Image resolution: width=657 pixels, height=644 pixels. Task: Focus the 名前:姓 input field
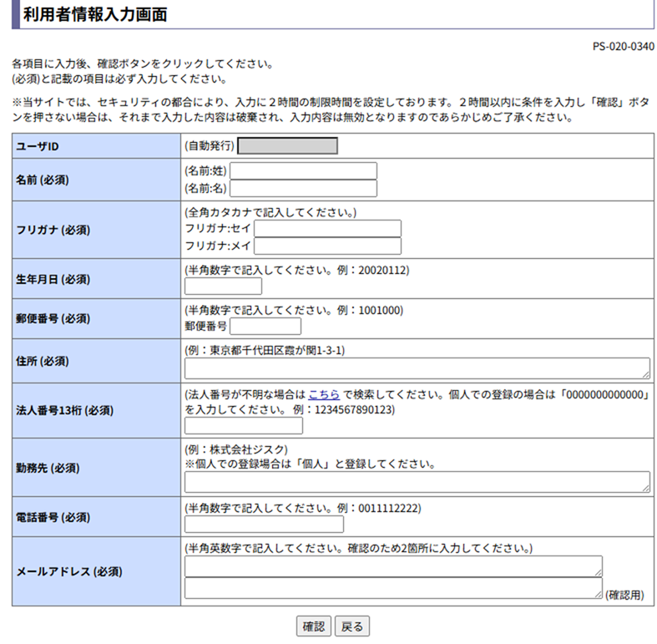303,171
